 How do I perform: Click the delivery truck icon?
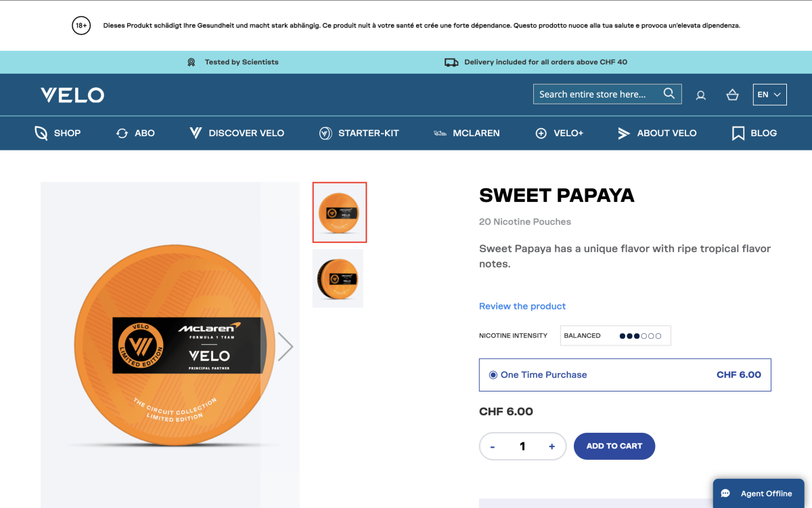451,62
